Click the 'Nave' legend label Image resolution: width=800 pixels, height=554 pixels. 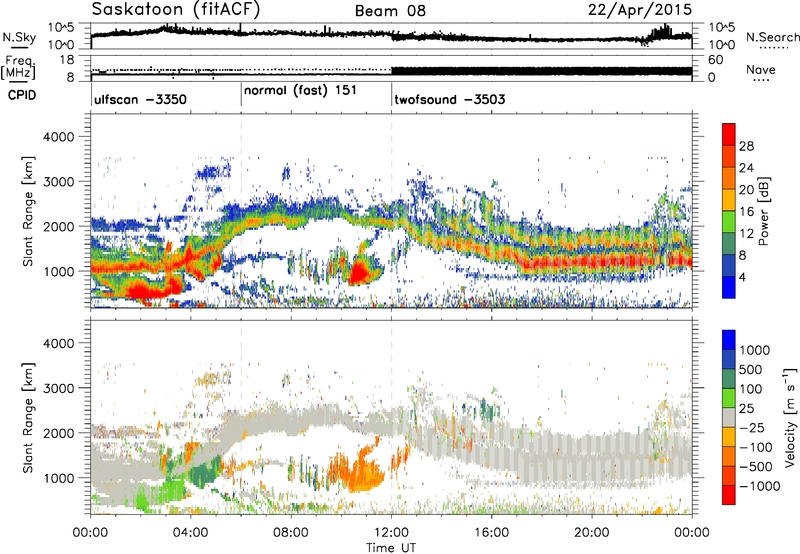(761, 70)
